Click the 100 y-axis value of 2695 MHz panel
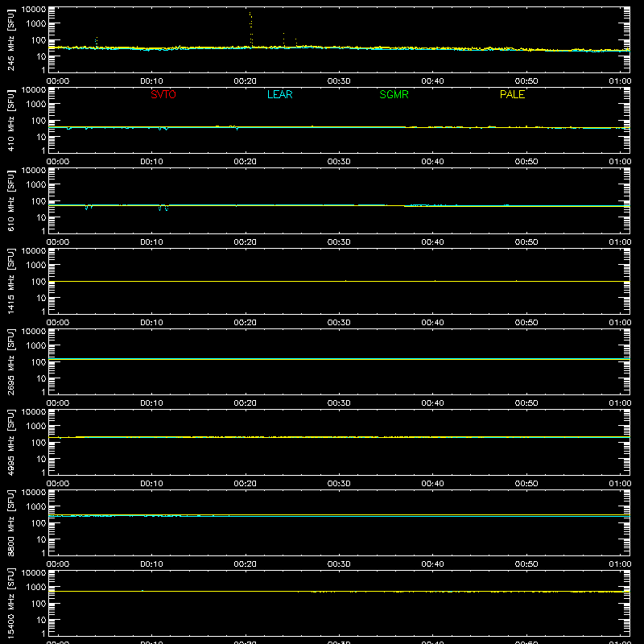This screenshot has height=644, width=644. point(39,362)
